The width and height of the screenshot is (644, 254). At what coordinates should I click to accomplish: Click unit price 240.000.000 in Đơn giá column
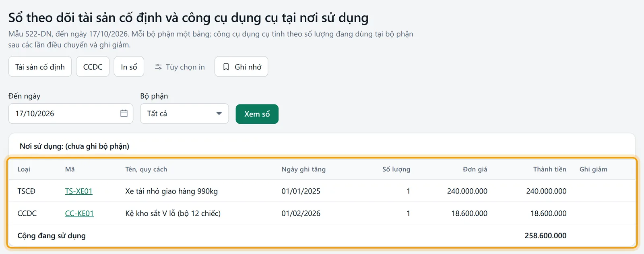[x=467, y=191]
